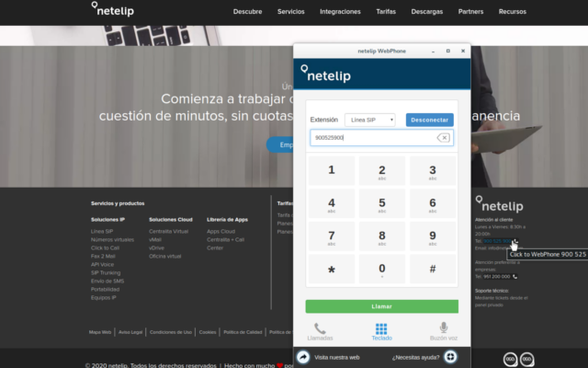Open the Equipos IP footer link
Image resolution: width=588 pixels, height=368 pixels.
pos(104,297)
